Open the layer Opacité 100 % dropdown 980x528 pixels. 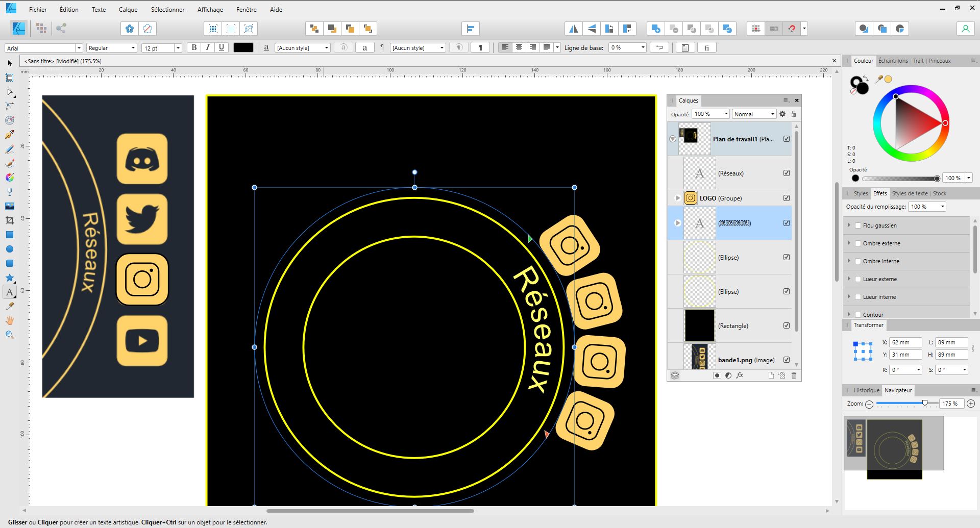726,114
